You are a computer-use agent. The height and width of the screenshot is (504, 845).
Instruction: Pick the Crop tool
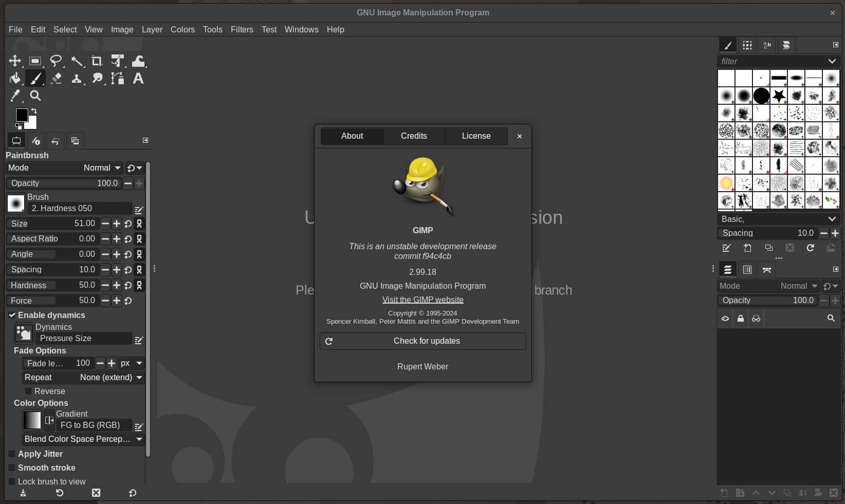[97, 61]
